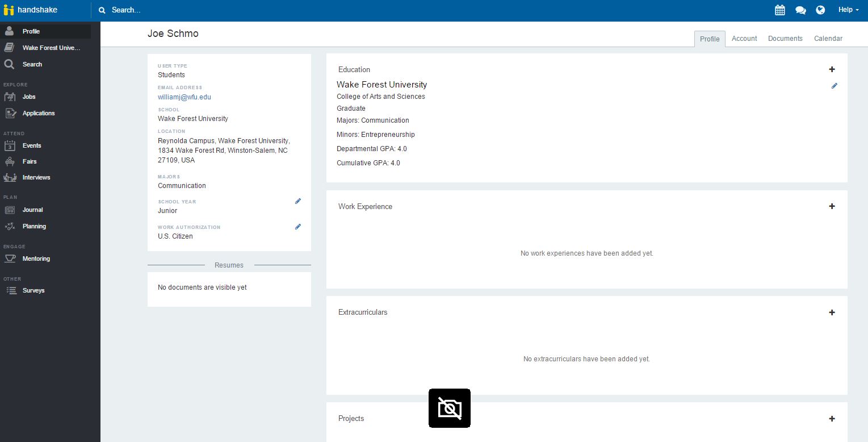The image size is (868, 442).
Task: Click the U.S. Citizen work authorization value
Action: click(x=175, y=236)
